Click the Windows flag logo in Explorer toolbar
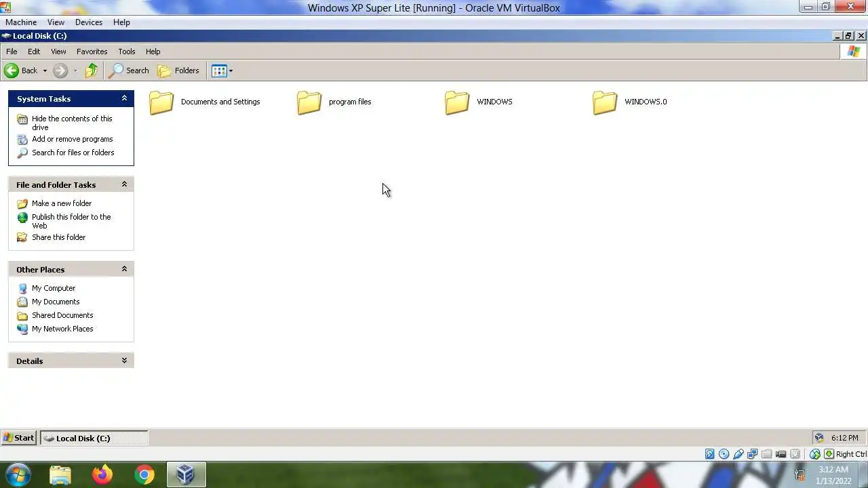The height and width of the screenshot is (488, 868). (853, 52)
